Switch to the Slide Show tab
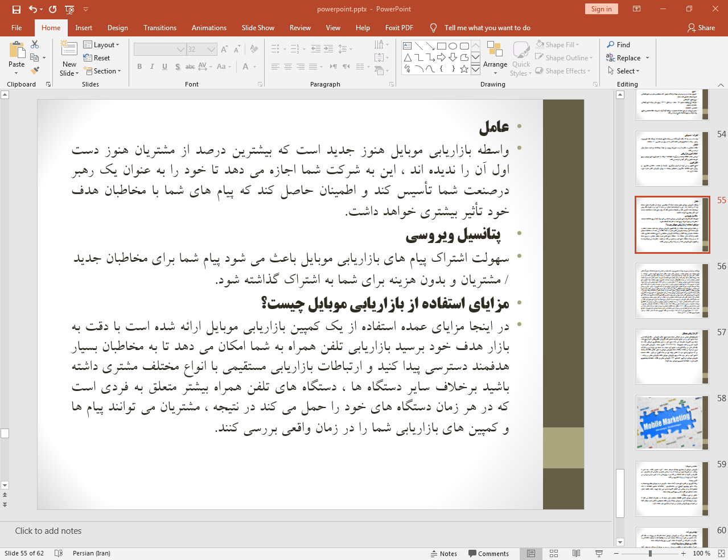The height and width of the screenshot is (560, 728). (258, 28)
